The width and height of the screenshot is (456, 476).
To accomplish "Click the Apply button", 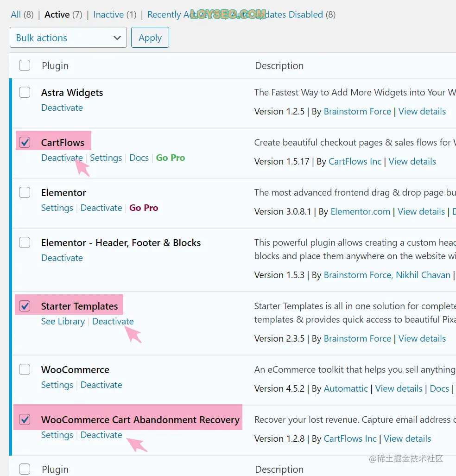I will pos(150,38).
